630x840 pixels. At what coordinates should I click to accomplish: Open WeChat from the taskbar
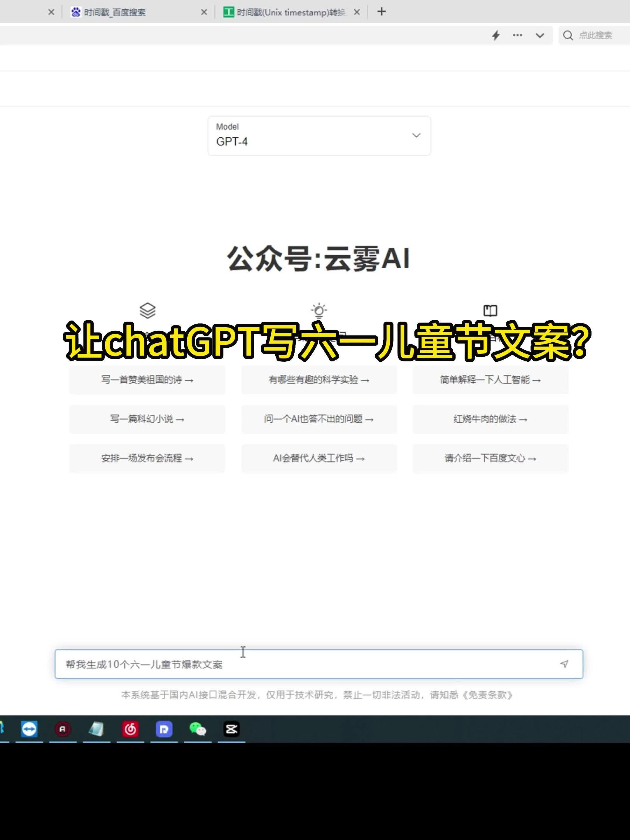point(197,729)
